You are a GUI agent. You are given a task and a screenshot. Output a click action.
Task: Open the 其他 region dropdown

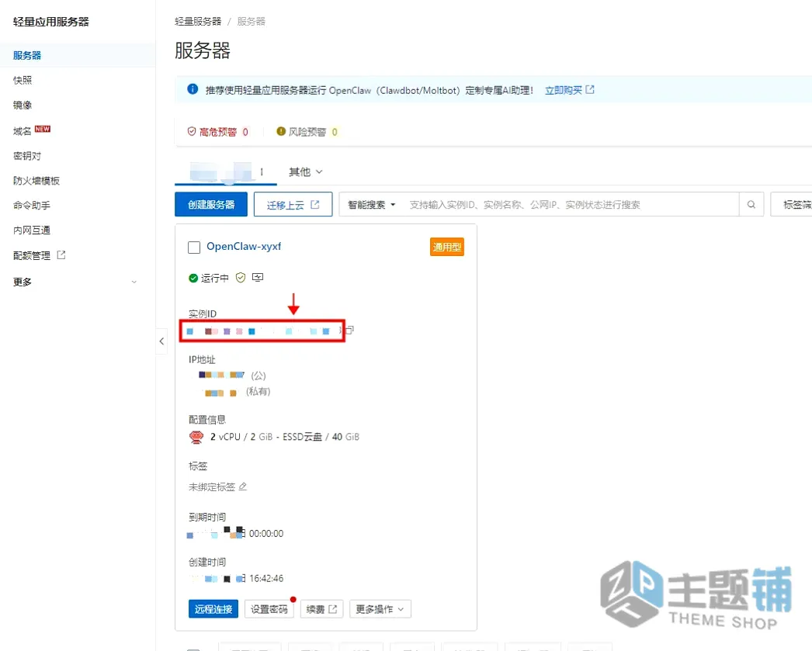306,171
